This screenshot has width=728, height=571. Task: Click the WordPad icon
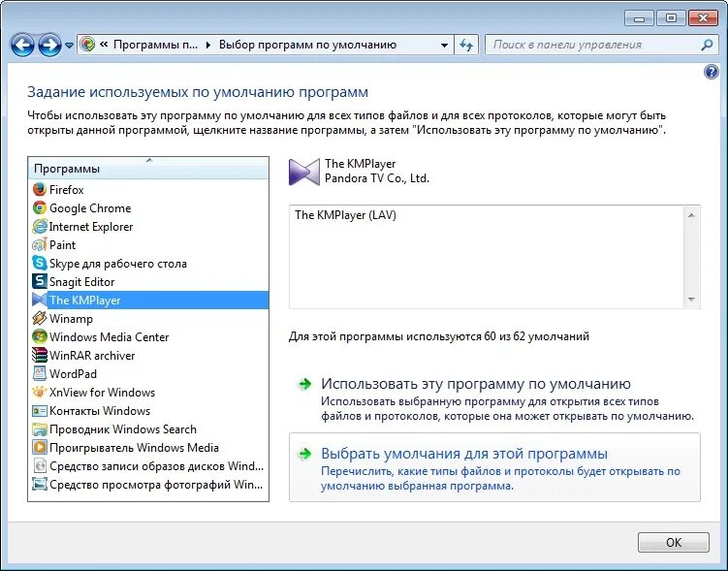40,373
